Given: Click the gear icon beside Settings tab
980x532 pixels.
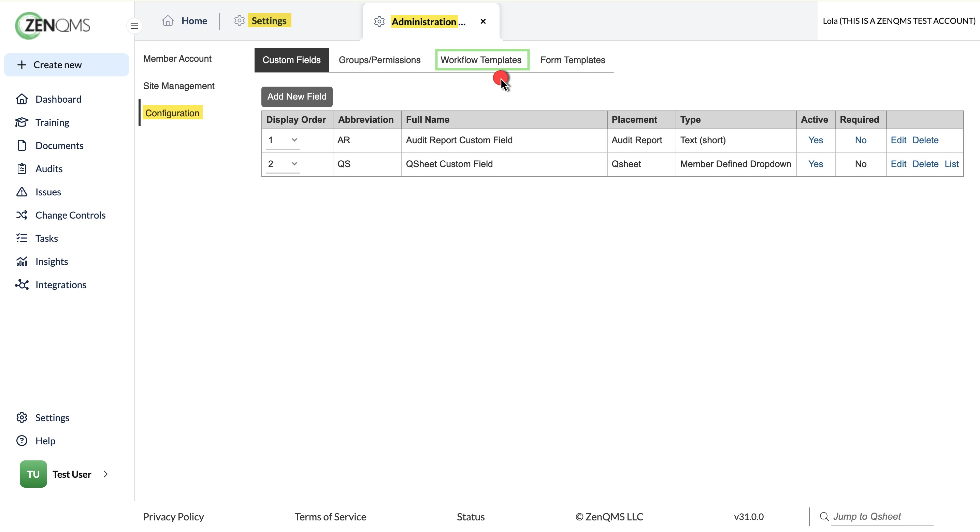Looking at the screenshot, I should (x=239, y=20).
